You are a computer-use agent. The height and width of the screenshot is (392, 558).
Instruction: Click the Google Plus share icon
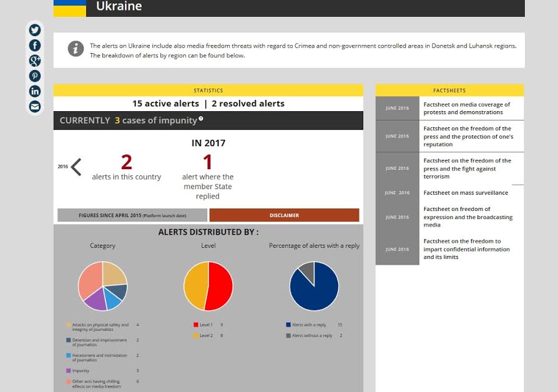coord(35,61)
